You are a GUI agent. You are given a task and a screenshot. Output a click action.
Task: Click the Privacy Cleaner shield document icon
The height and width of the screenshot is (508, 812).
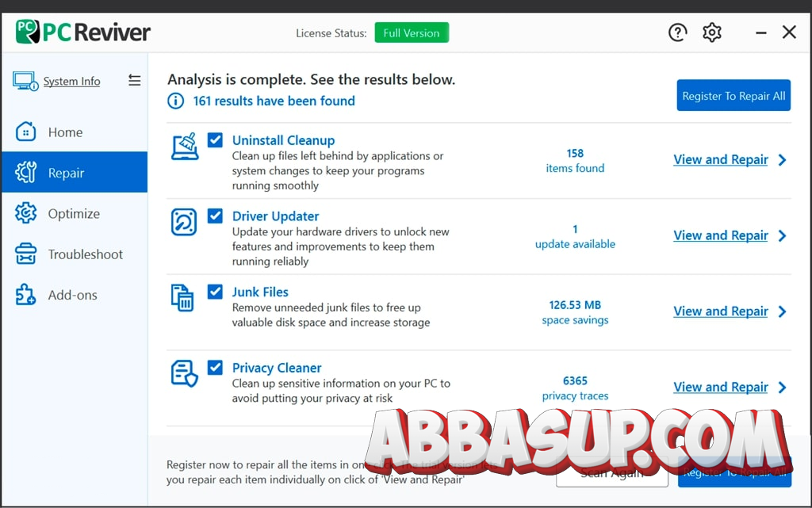184,373
